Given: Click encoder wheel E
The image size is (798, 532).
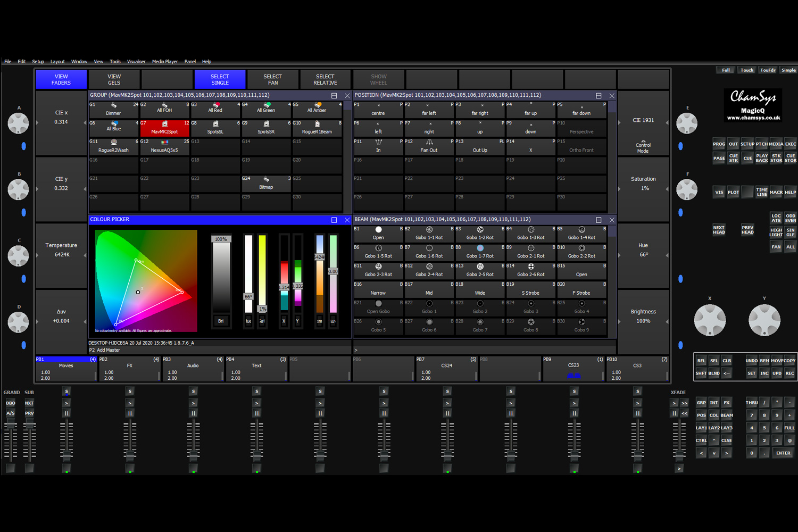Looking at the screenshot, I should tap(687, 123).
